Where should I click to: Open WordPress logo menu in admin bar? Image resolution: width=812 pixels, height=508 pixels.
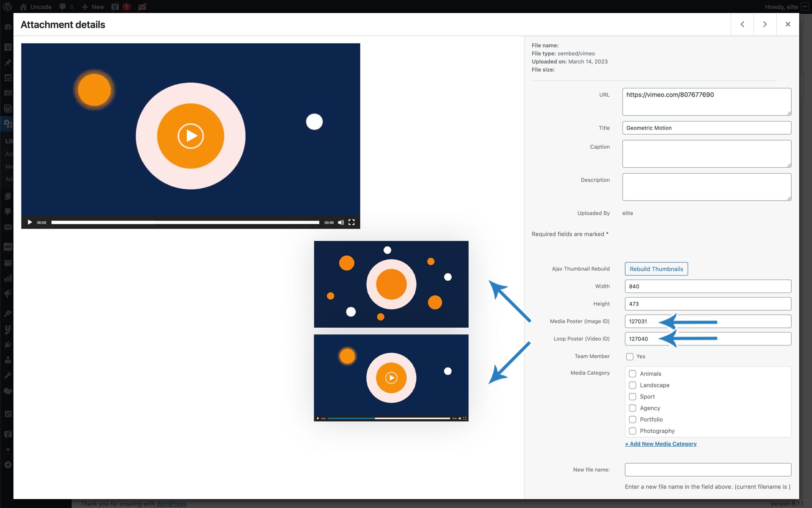pyautogui.click(x=8, y=7)
